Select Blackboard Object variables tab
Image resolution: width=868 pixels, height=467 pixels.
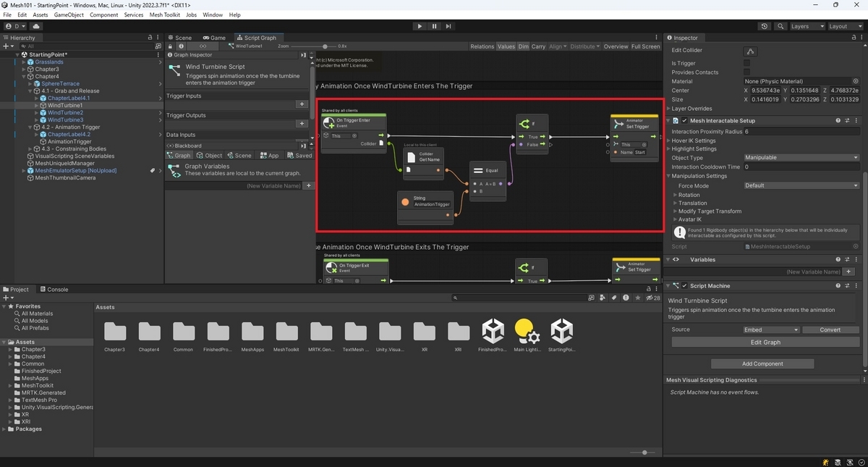pyautogui.click(x=209, y=156)
